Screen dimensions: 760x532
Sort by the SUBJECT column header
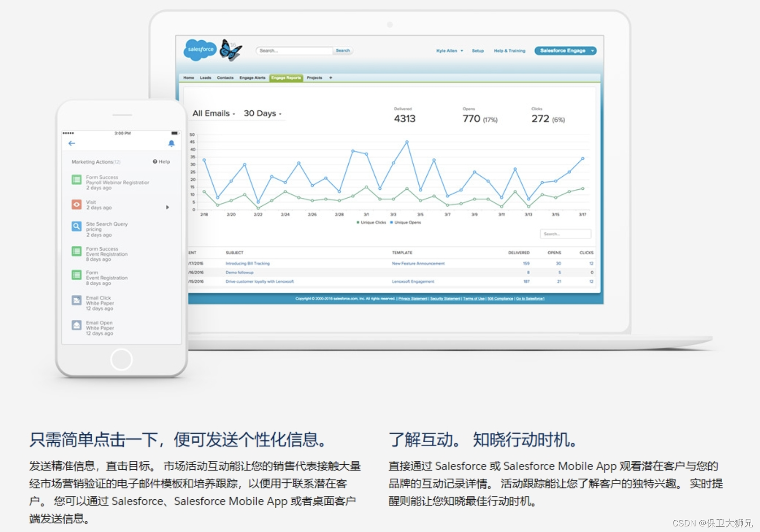[235, 252]
